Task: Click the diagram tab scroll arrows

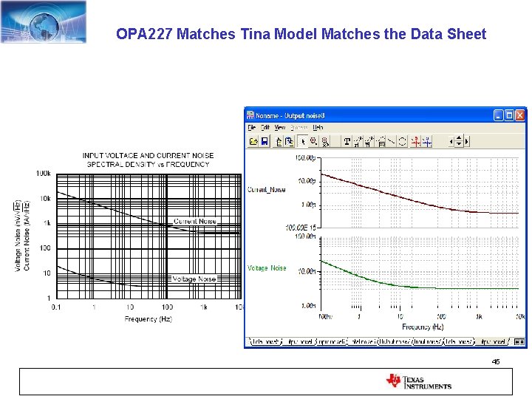Action: 519,341
